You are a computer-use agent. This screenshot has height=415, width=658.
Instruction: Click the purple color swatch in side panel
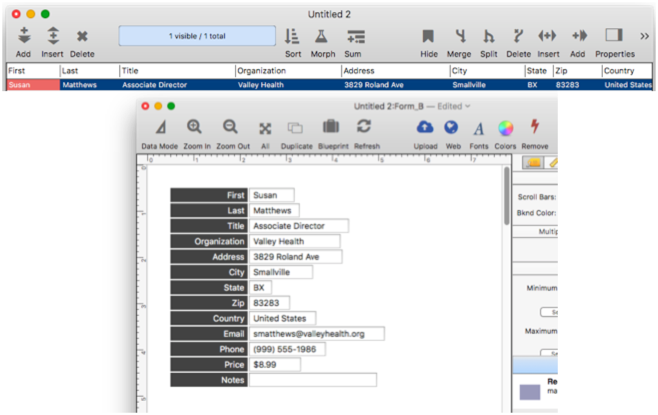point(530,392)
